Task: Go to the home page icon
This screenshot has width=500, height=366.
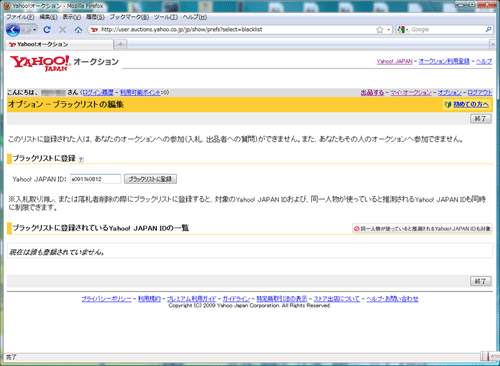Action: pos(78,30)
